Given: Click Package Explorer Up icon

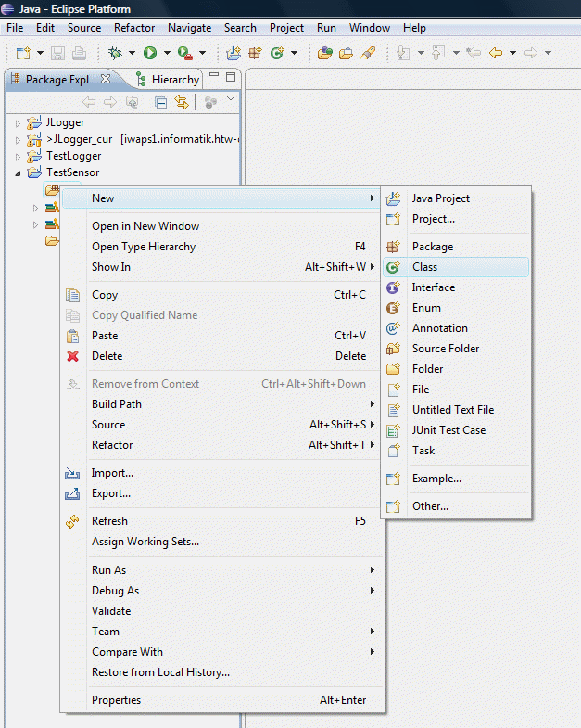Looking at the screenshot, I should coord(132,102).
